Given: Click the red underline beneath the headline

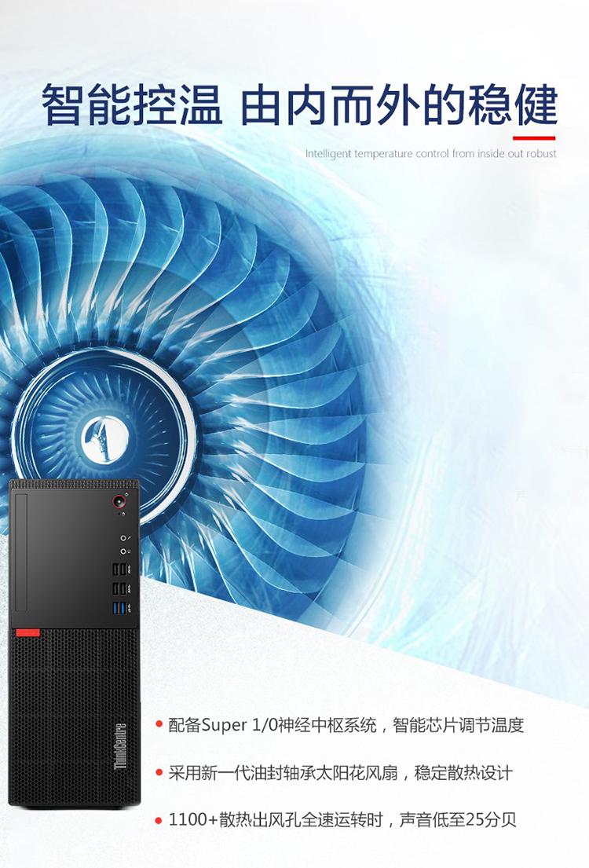Looking at the screenshot, I should [x=534, y=137].
